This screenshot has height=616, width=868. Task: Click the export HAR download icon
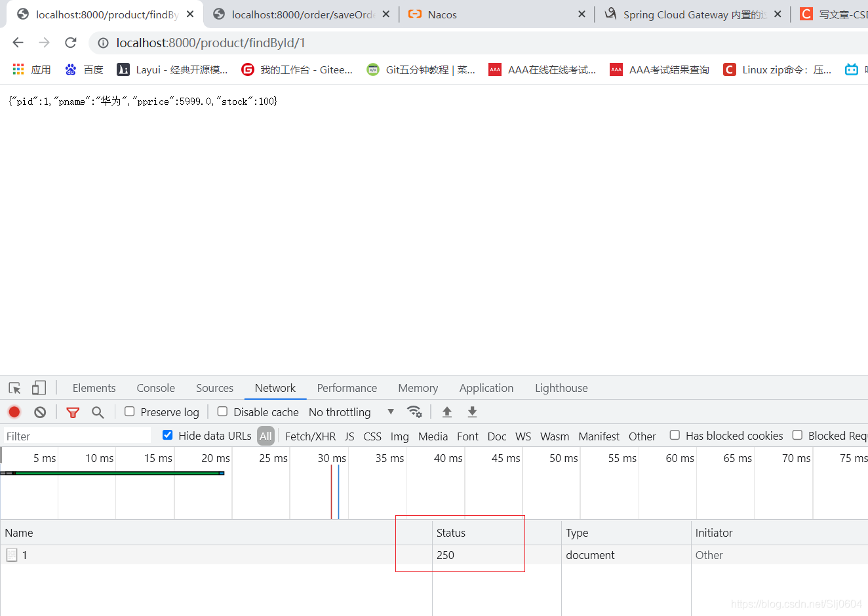[x=472, y=412]
